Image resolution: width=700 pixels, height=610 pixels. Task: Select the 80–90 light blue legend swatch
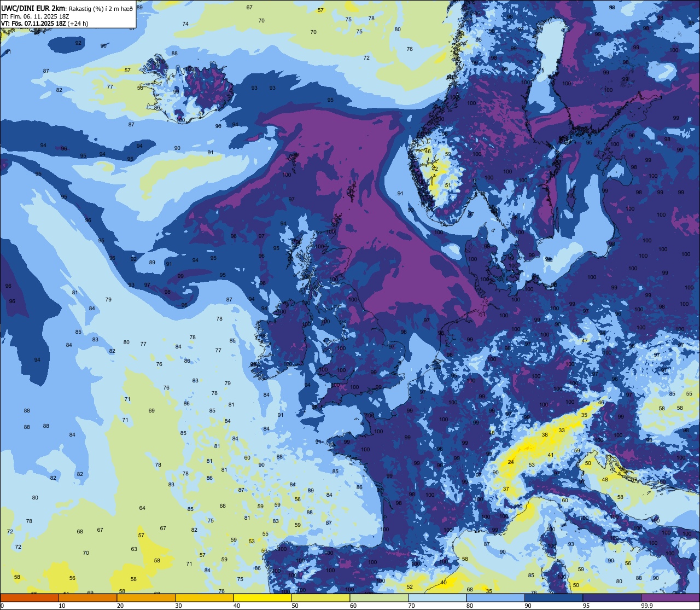pyautogui.click(x=495, y=597)
